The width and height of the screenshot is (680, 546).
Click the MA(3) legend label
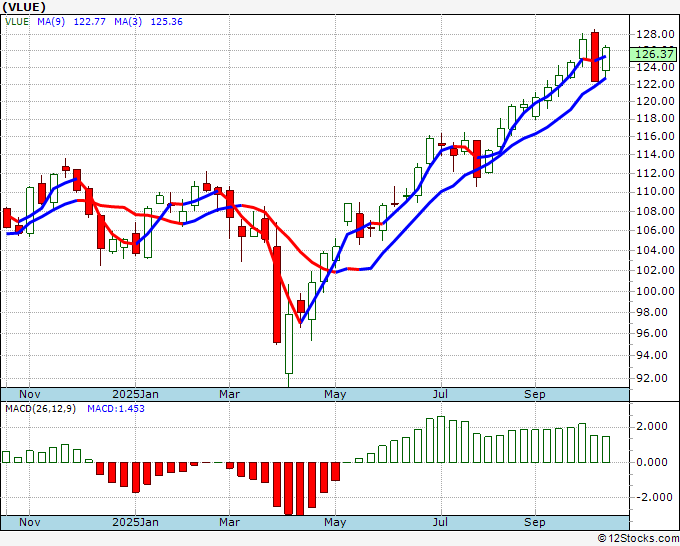click(128, 22)
